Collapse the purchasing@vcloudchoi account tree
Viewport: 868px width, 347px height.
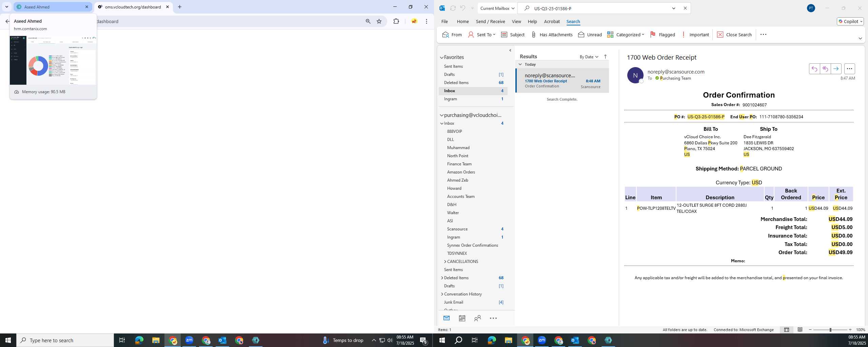pyautogui.click(x=442, y=115)
